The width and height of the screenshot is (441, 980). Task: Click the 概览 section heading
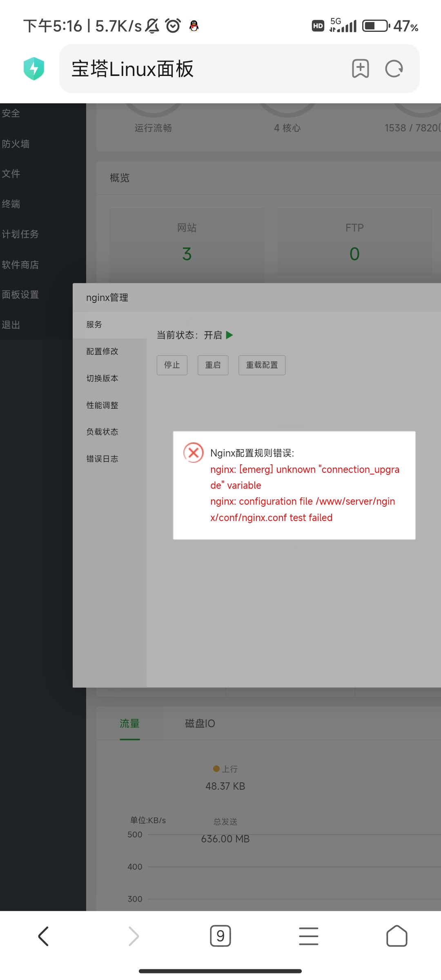[120, 178]
